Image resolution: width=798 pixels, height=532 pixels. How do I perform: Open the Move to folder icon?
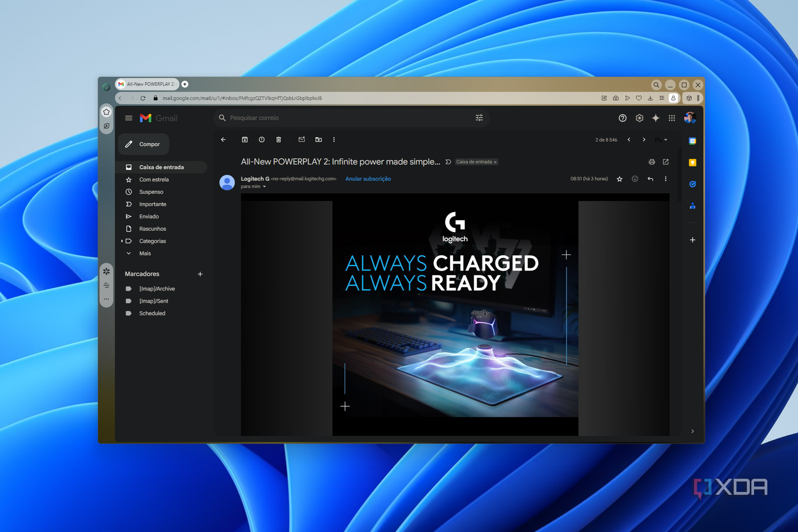point(319,140)
